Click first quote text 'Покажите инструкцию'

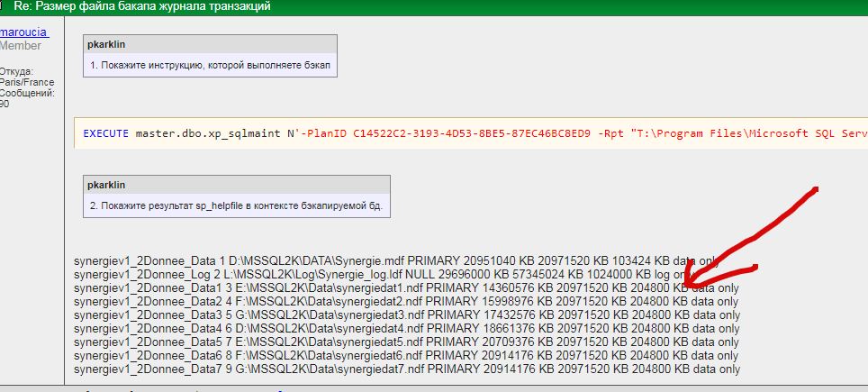click(210, 66)
